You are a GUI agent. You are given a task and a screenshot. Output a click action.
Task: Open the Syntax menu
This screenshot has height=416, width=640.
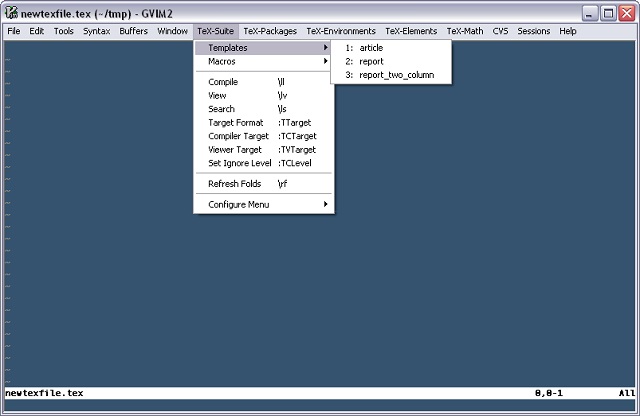pos(96,31)
